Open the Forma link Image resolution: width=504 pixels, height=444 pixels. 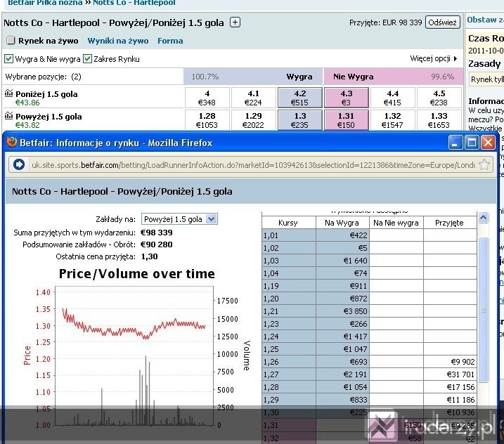(x=170, y=41)
